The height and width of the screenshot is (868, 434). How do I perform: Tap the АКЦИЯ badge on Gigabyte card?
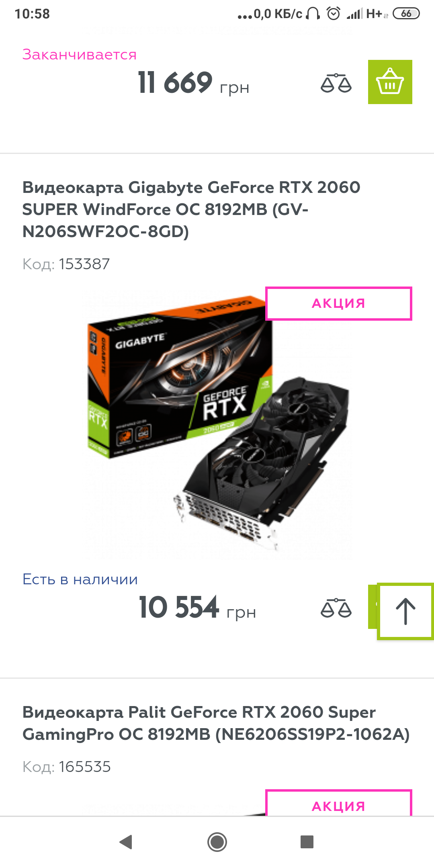click(x=339, y=303)
